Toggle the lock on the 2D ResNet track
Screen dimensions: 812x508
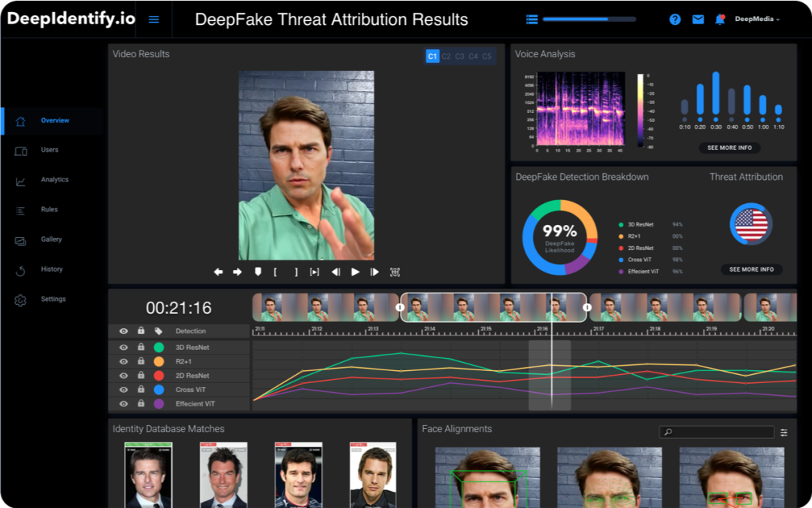141,376
